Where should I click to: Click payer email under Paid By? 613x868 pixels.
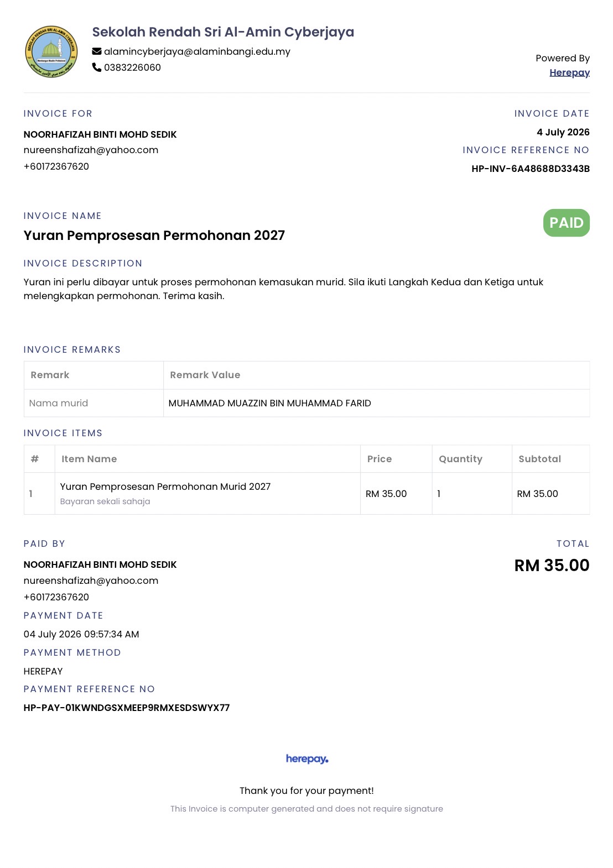[x=91, y=581]
